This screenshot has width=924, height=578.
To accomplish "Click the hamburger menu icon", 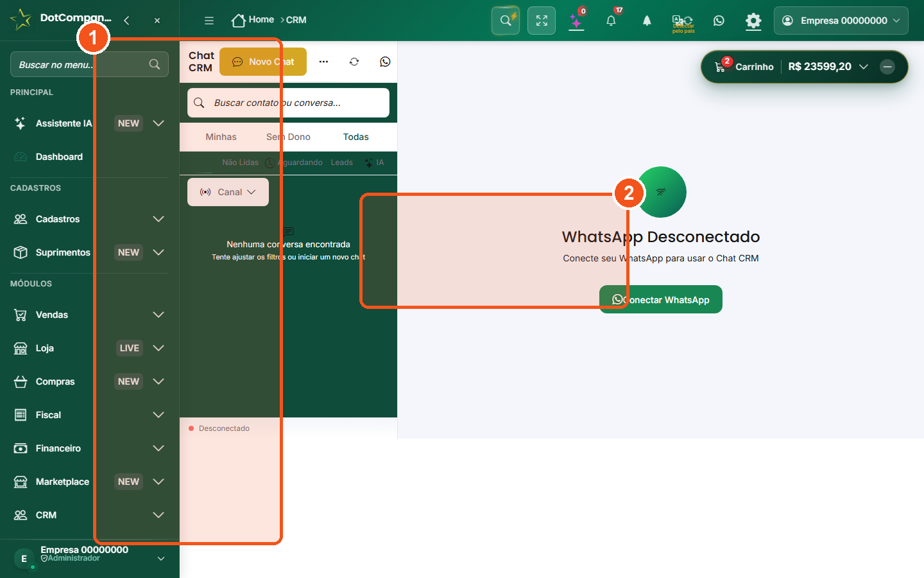I will [209, 21].
